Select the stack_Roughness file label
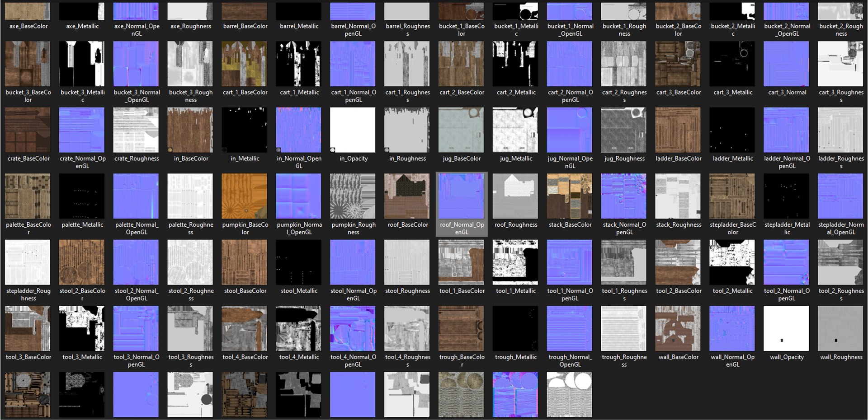The image size is (868, 420). pos(679,224)
